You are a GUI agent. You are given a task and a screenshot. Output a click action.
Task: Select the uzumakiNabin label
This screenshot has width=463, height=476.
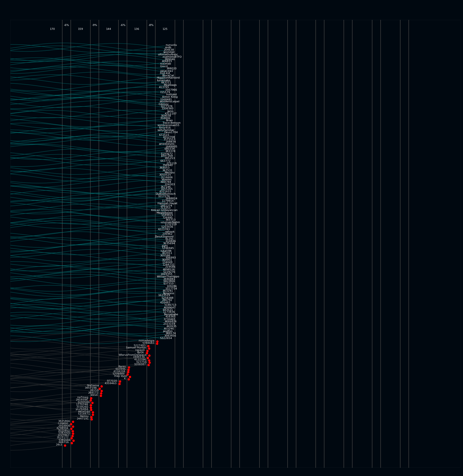click(170, 222)
